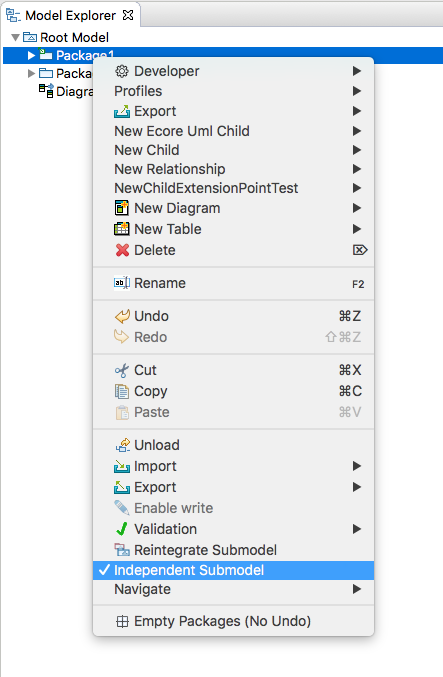Expand the selected Package1 tree node

pyautogui.click(x=31, y=55)
